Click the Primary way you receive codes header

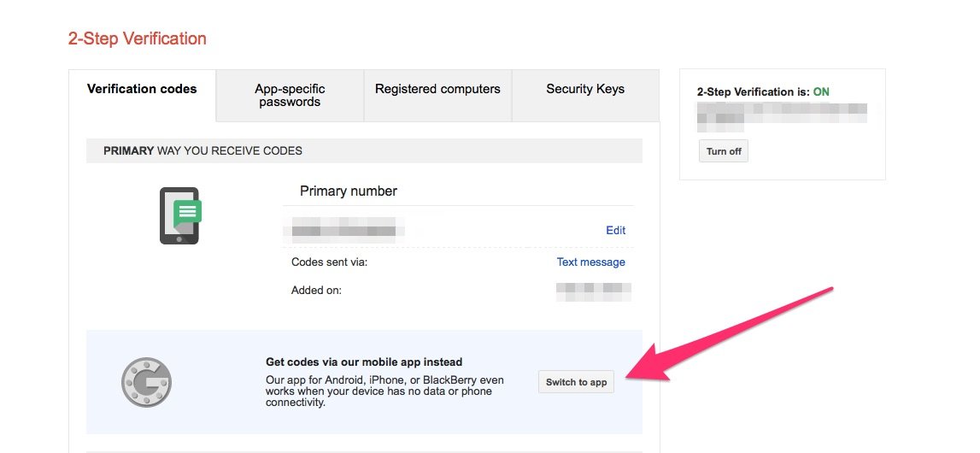coord(202,150)
